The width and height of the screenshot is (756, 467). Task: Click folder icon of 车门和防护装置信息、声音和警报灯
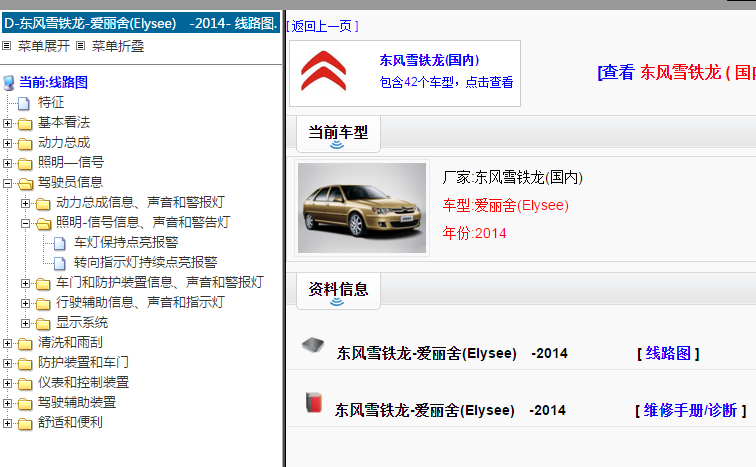[x=43, y=283]
